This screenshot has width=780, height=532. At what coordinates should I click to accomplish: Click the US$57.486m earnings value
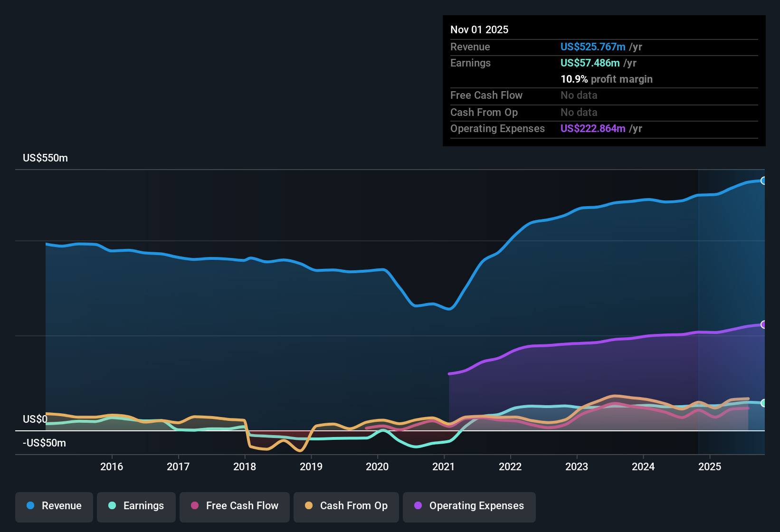590,63
